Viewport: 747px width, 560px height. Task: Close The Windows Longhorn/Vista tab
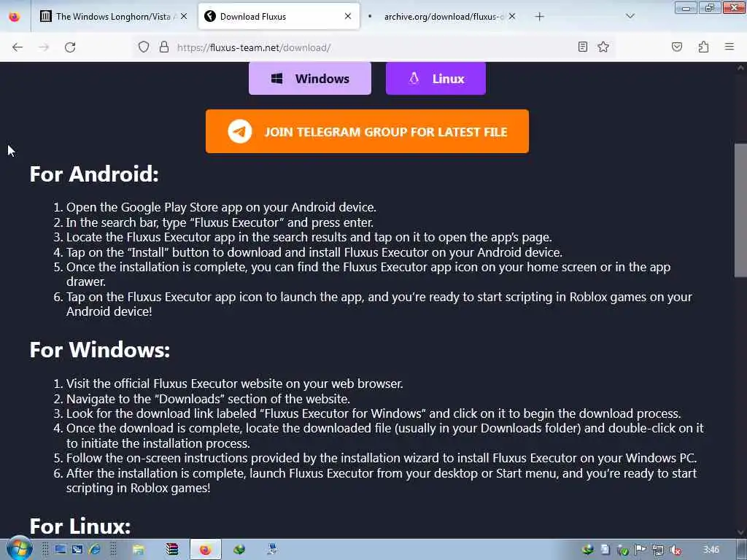184,17
